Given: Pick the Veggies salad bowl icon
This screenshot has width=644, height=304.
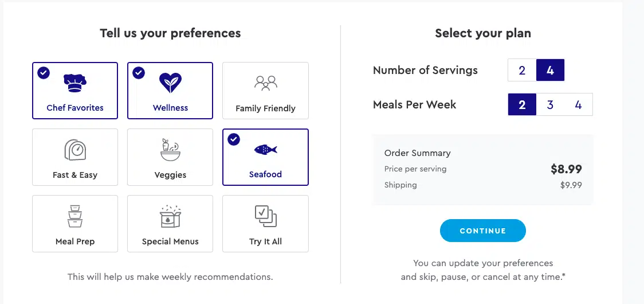Looking at the screenshot, I should point(170,149).
